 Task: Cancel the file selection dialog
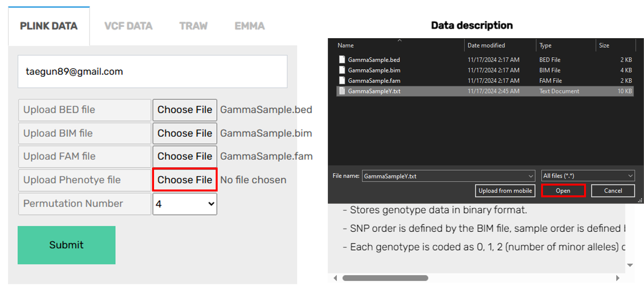pos(613,191)
